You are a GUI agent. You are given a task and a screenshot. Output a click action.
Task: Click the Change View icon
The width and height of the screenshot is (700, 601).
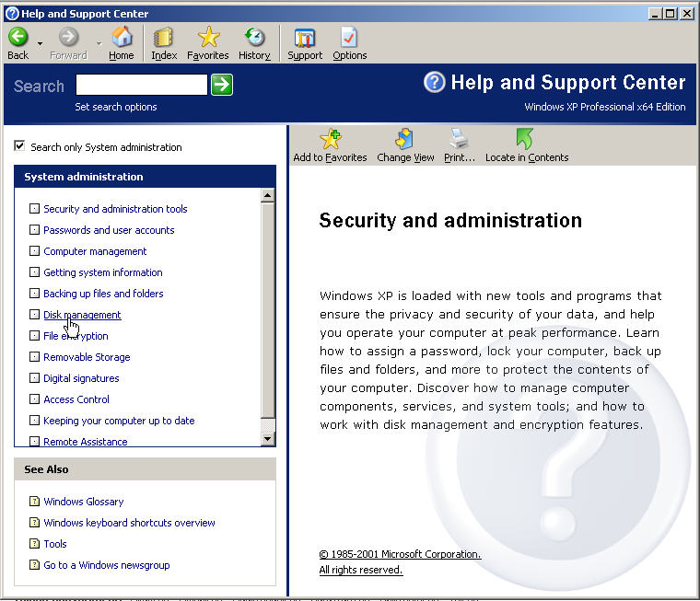coord(405,139)
